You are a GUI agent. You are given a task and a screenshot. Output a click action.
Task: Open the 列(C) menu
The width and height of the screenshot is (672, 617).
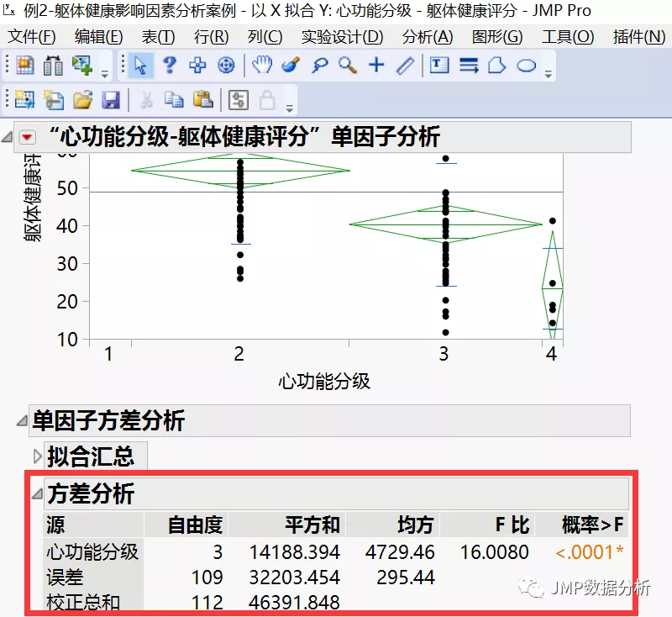pos(265,37)
